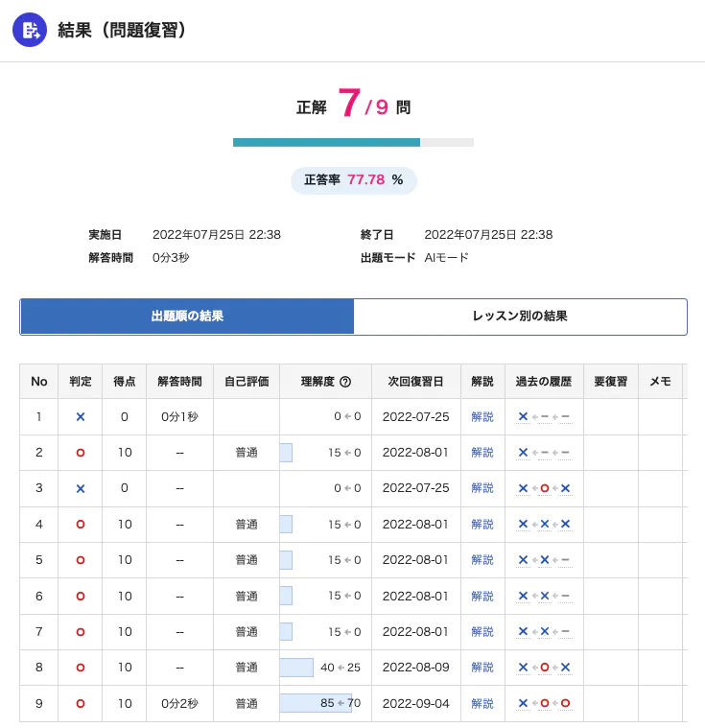
Task: Click the 結果（問題復習） page title
Action: [x=122, y=30]
